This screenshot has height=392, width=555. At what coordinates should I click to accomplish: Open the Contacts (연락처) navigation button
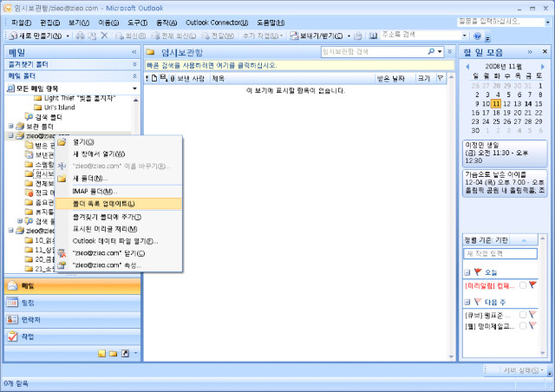(72, 320)
